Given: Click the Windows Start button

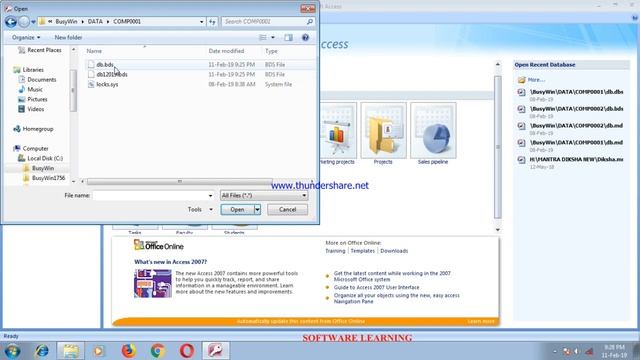Looking at the screenshot, I should pos(12,351).
